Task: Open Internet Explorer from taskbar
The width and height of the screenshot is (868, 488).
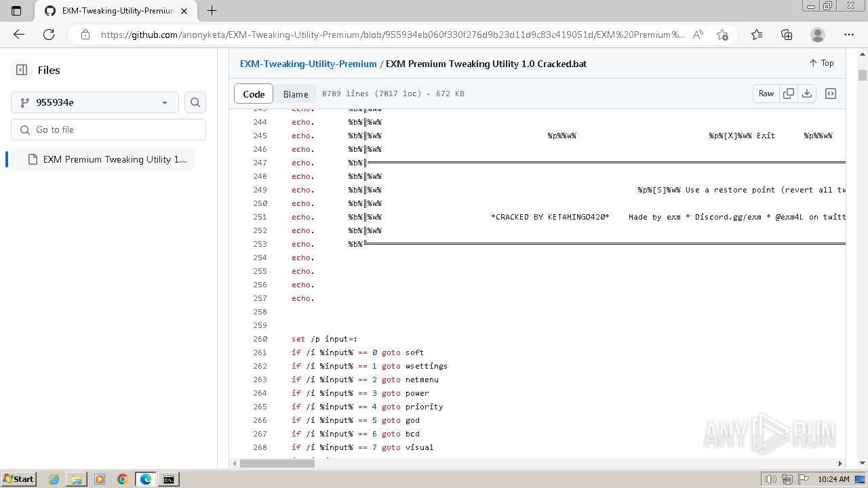Action: click(54, 479)
